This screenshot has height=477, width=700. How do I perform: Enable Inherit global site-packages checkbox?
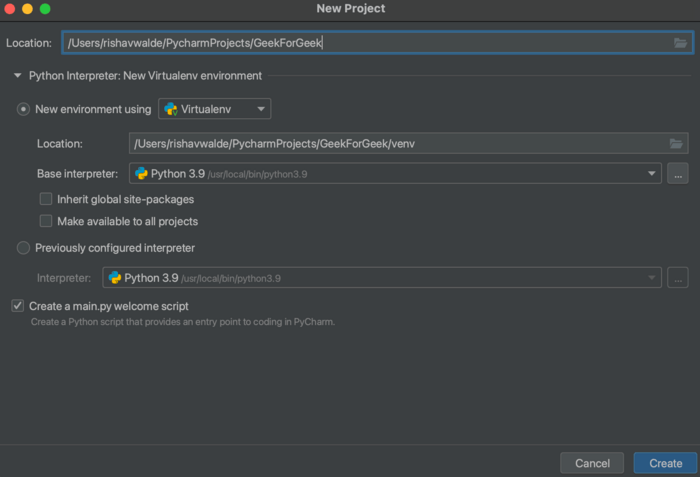46,199
